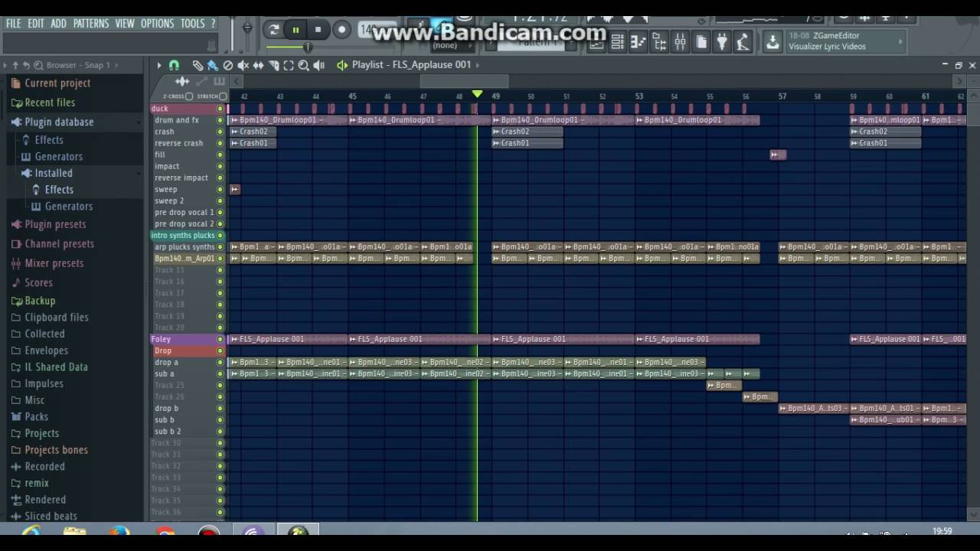Click the playlist horizontal scrollbar thumb
980x551 pixels.
(x=465, y=81)
